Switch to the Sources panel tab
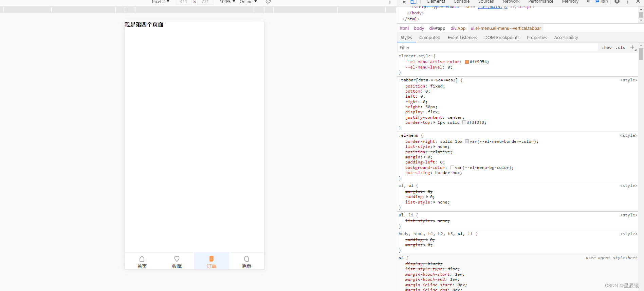This screenshot has width=644, height=291. 486,2
